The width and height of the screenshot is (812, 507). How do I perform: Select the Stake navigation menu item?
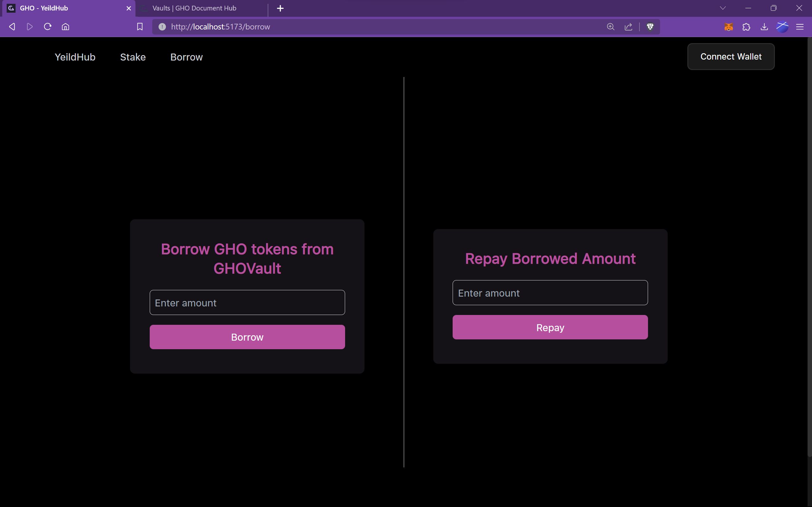click(x=133, y=57)
